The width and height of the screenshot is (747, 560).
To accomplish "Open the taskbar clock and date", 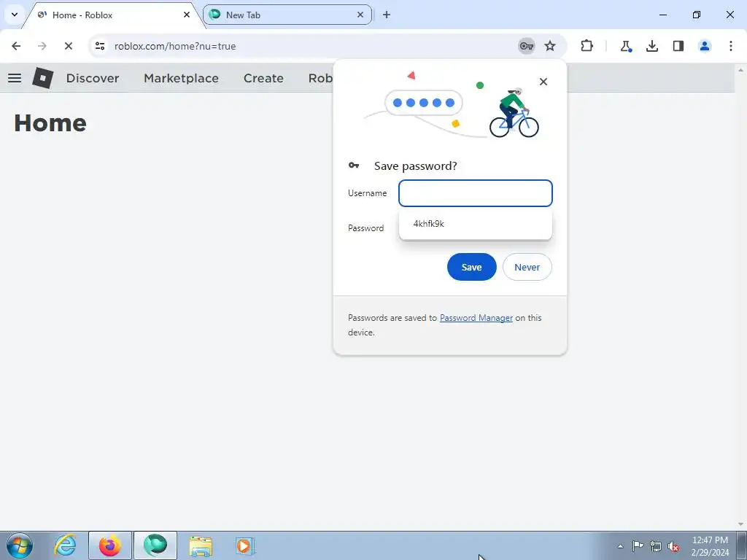I will pos(710,546).
